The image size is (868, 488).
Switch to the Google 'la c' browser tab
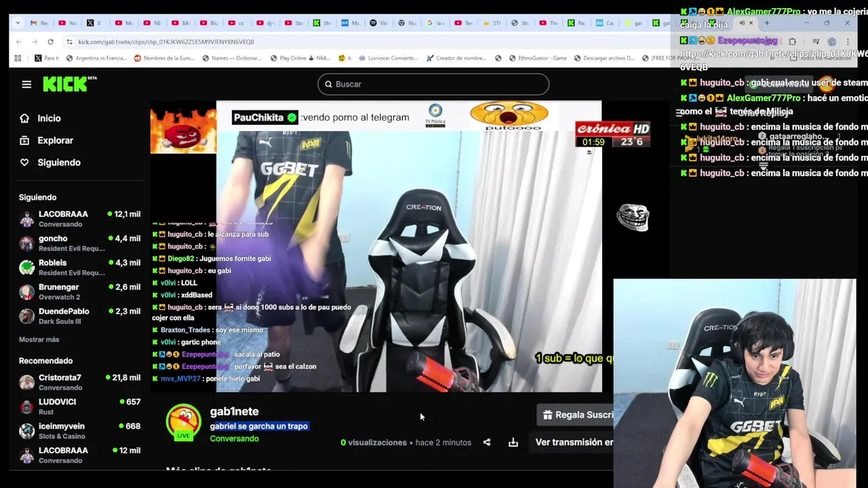(435, 23)
